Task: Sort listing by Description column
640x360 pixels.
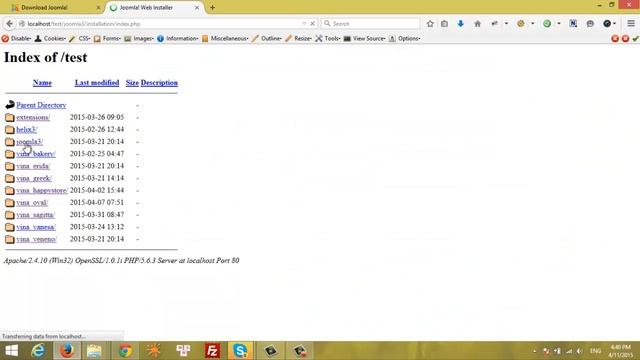Action: pyautogui.click(x=159, y=83)
